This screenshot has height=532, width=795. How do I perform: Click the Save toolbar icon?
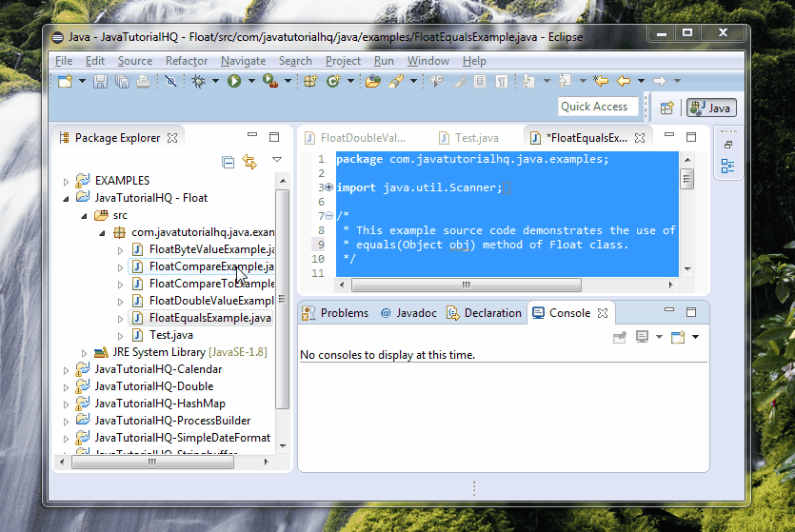pyautogui.click(x=100, y=81)
